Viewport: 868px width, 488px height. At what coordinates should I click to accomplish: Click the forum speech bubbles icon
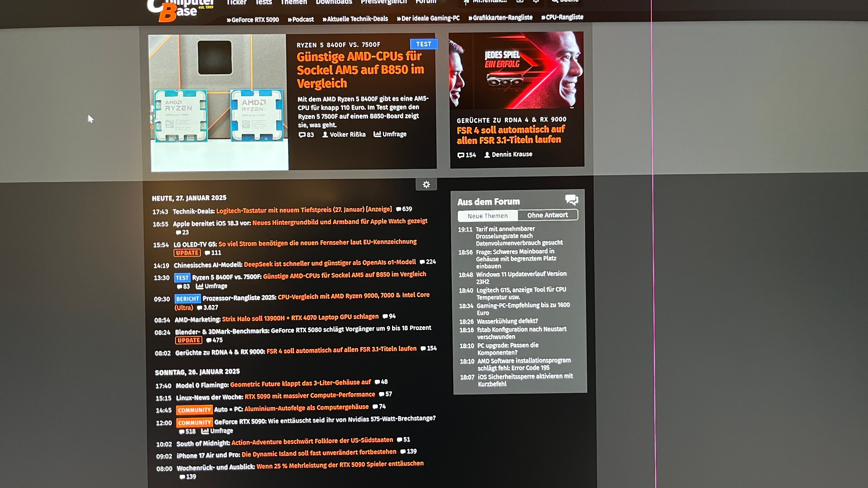[571, 200]
